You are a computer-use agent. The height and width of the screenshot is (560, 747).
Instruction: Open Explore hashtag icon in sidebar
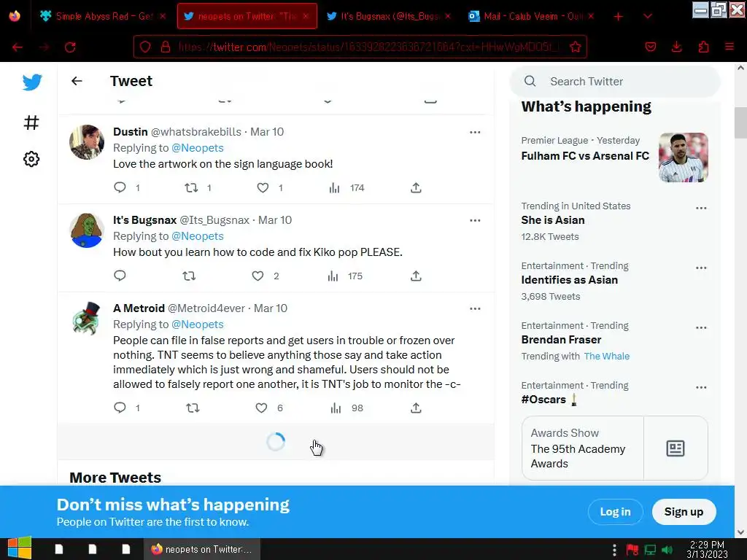coord(31,122)
